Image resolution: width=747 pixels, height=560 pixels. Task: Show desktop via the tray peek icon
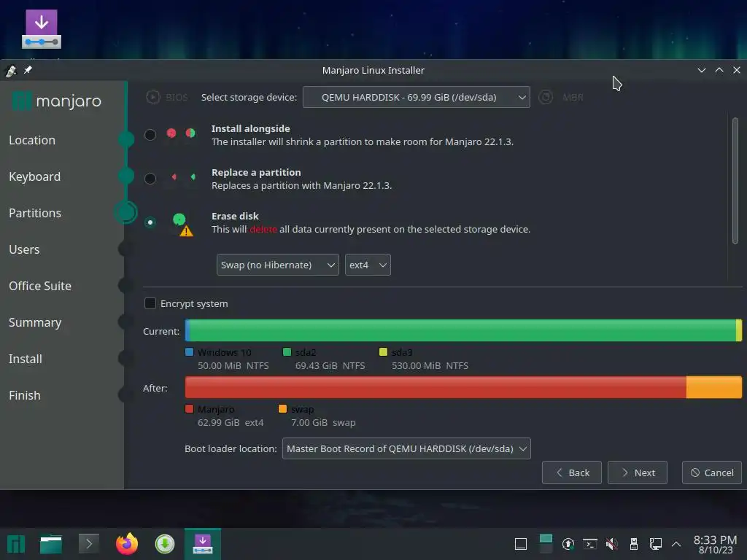[521, 544]
